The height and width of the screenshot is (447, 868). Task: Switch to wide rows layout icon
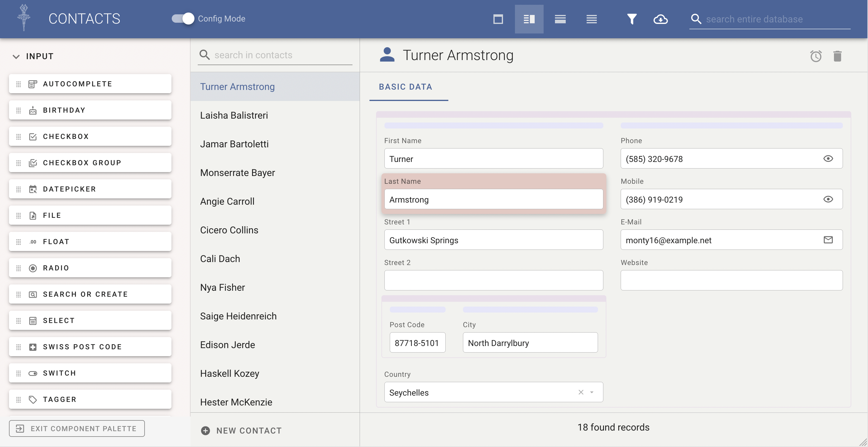coord(560,19)
